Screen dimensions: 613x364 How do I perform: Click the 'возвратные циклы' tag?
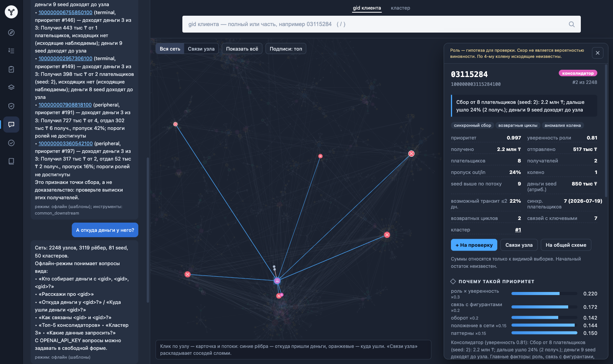point(518,125)
